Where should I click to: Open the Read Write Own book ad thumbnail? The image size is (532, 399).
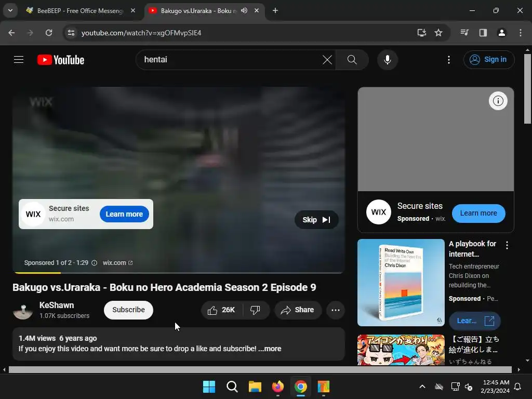coord(401,282)
